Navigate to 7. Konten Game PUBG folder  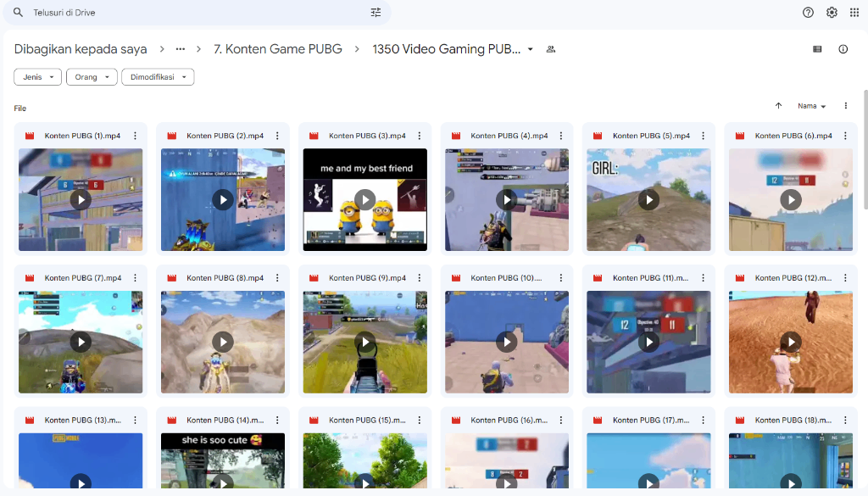pos(278,49)
